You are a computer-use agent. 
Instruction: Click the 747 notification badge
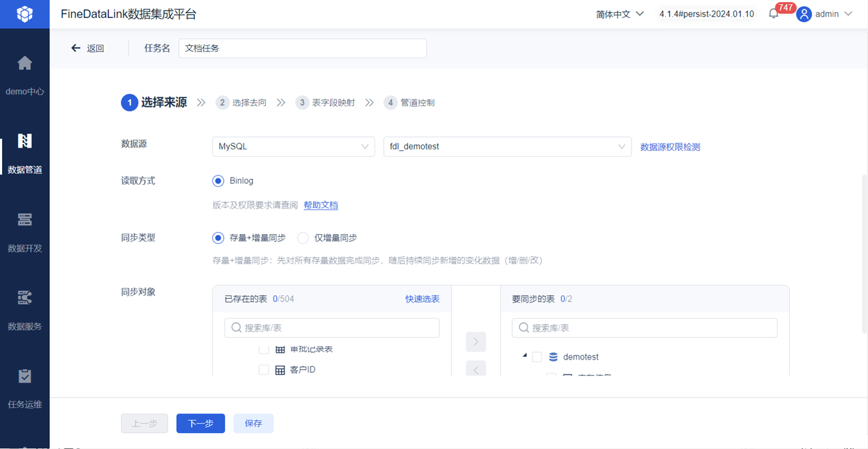785,8
